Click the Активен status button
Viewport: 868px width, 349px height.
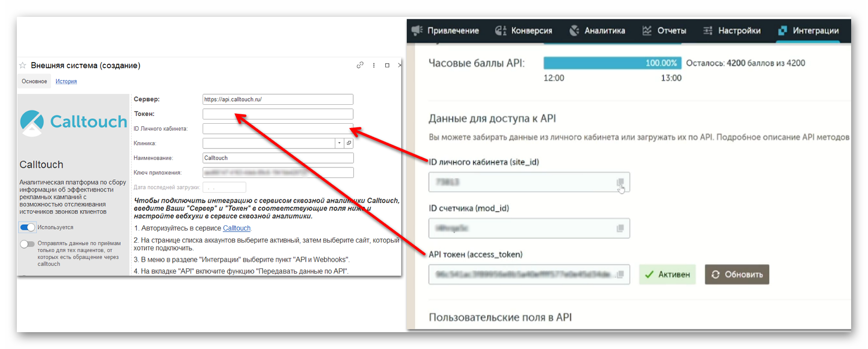(667, 275)
